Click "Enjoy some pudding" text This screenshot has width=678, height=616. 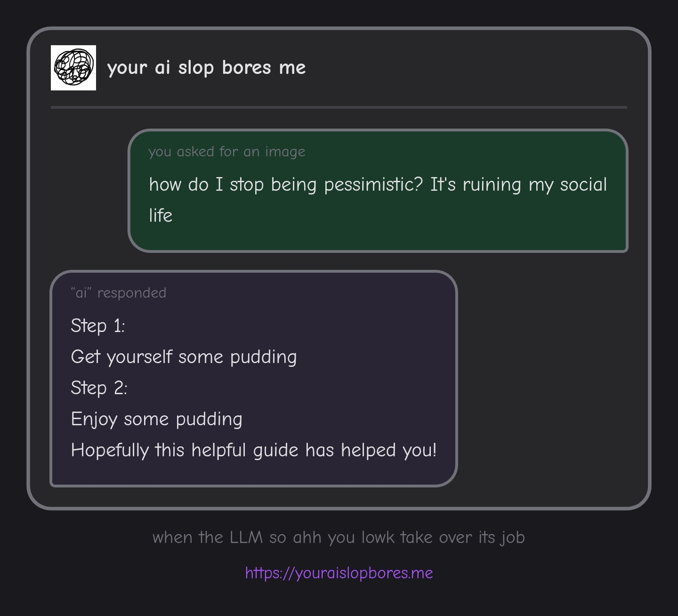point(156,419)
